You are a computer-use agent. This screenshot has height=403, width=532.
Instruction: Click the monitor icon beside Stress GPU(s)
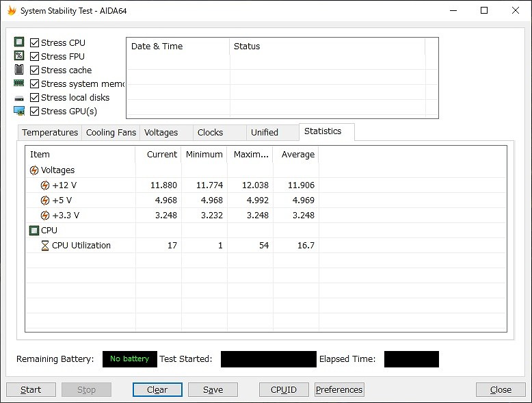coord(19,111)
